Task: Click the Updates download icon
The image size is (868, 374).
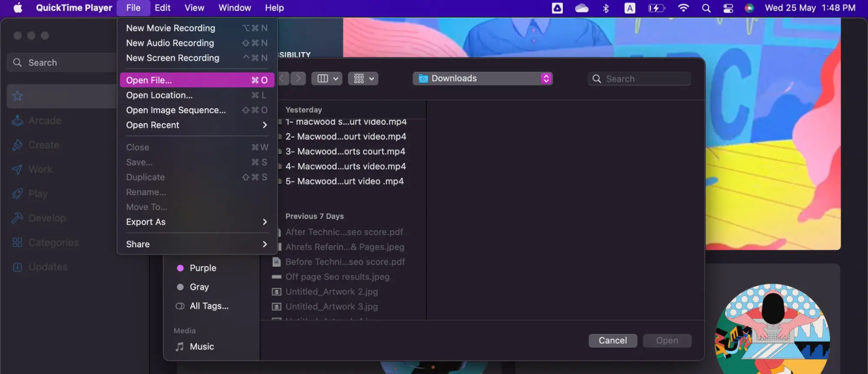Action: click(x=17, y=267)
